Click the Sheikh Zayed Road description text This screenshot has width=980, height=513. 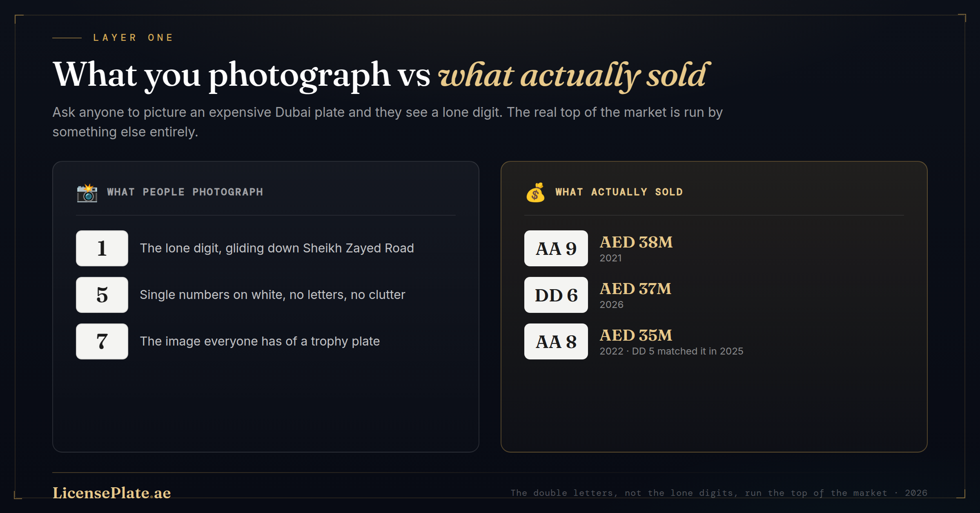pyautogui.click(x=277, y=248)
